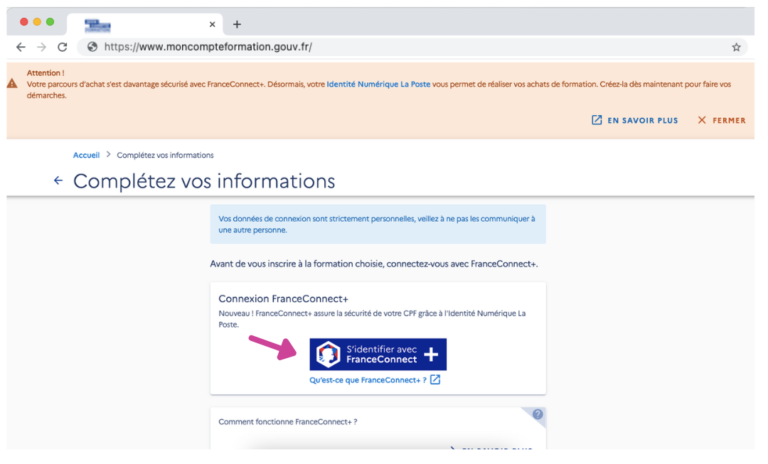Click the blue personal data notice text
Screen dimensions: 768x464
pos(377,224)
